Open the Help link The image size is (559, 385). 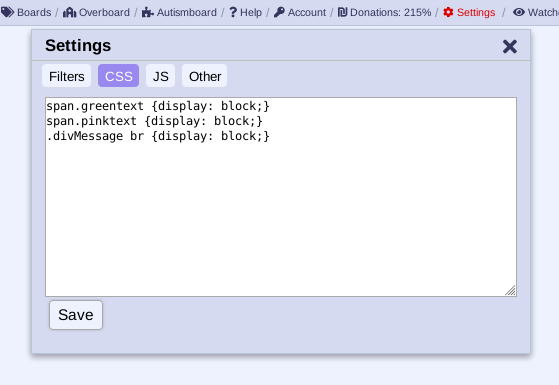click(x=251, y=12)
